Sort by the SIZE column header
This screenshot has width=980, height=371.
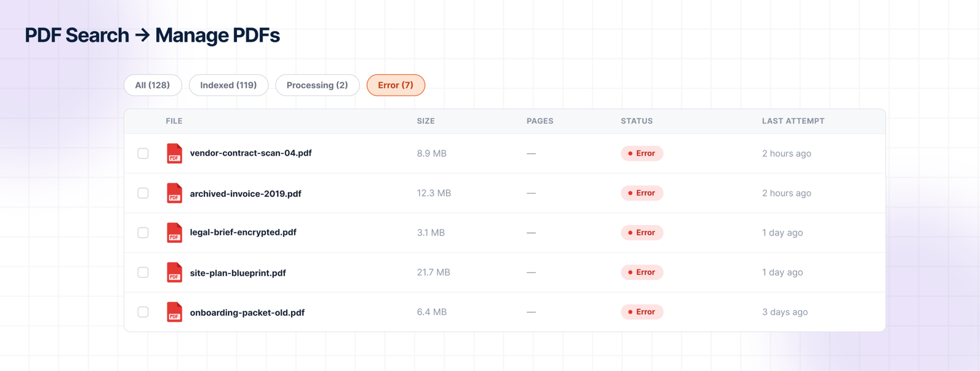(x=426, y=121)
